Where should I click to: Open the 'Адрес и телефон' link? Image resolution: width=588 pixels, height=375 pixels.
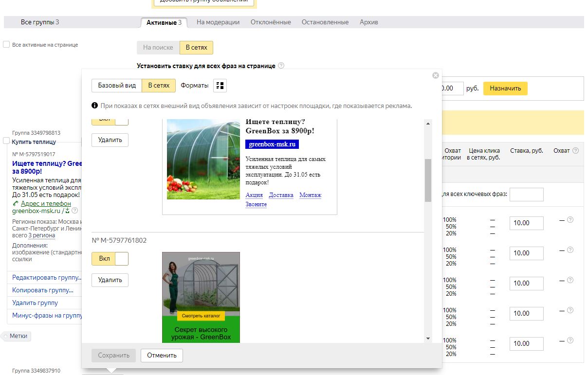tap(46, 203)
